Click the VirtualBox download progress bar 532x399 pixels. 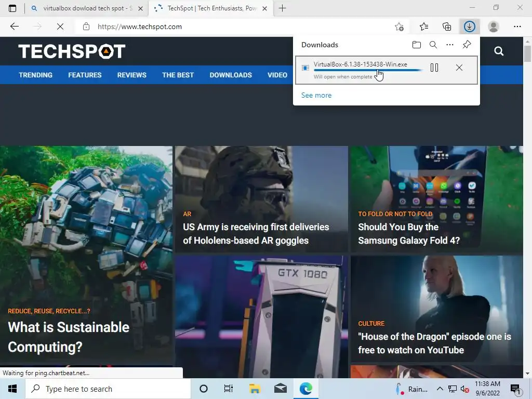click(368, 70)
